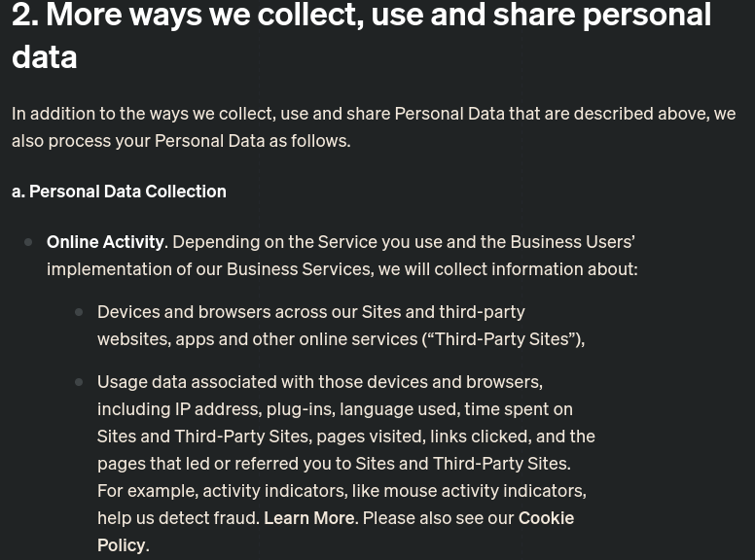This screenshot has width=755, height=560.
Task: Click the quoted "Third-Party Sites" definition term
Action: 501,338
